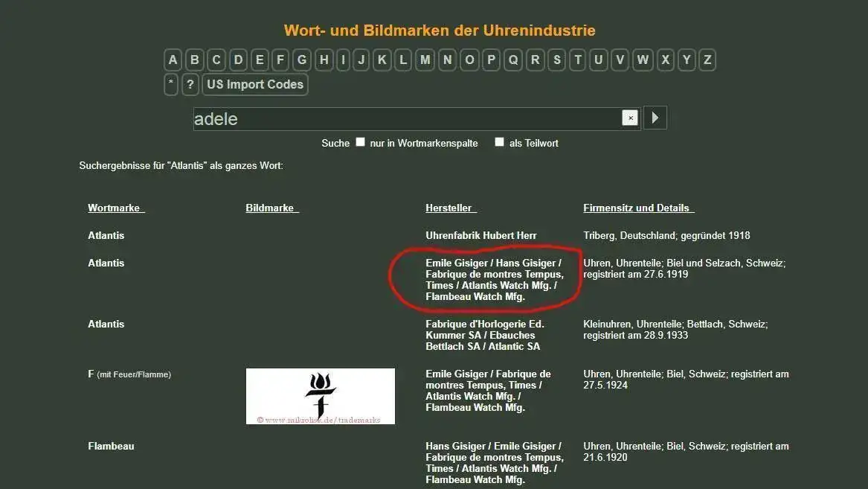The image size is (868, 489).
Task: Click the question mark (?) button
Action: click(190, 84)
